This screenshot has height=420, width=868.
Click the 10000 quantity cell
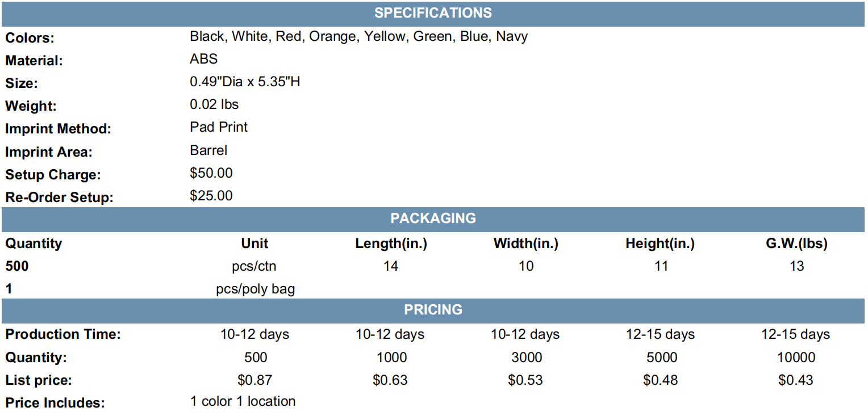(796, 358)
